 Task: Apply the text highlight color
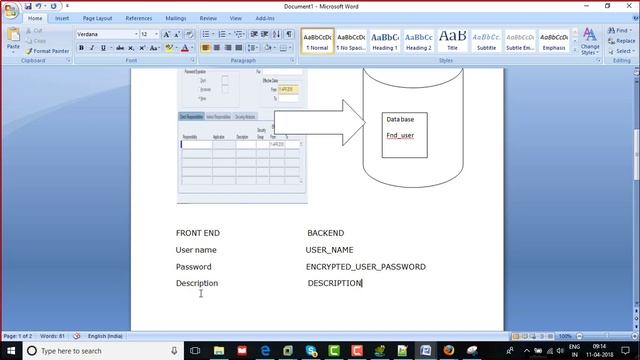(x=169, y=48)
